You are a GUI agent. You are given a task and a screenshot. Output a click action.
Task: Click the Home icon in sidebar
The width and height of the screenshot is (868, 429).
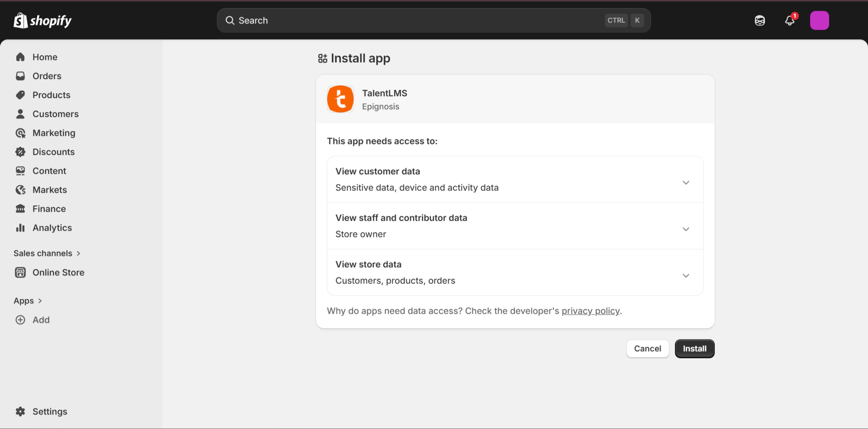pos(20,57)
